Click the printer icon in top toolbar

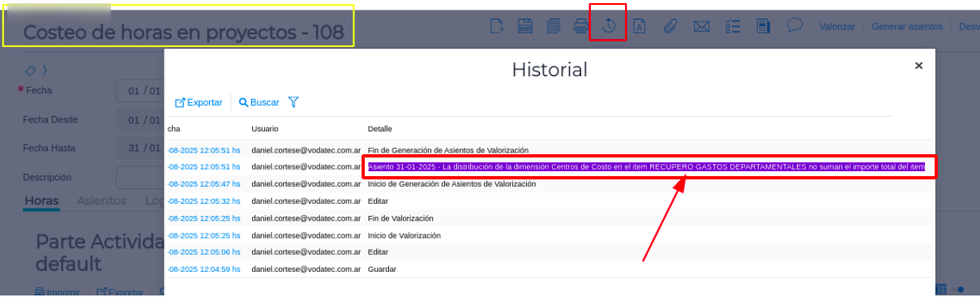pos(581,26)
